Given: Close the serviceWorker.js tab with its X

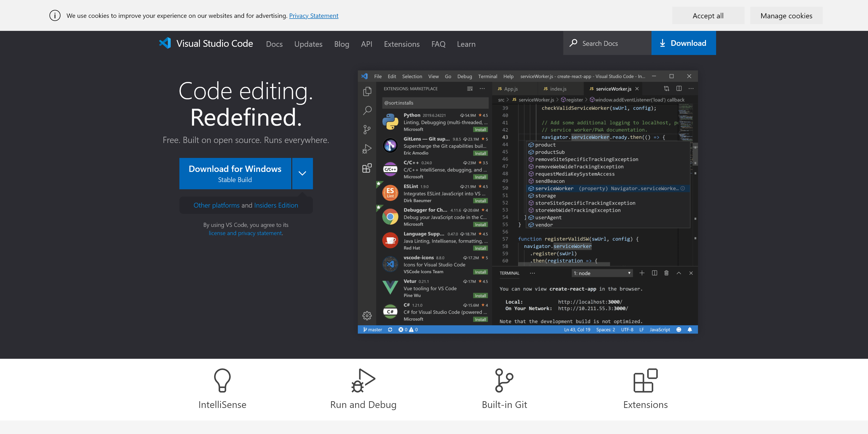Looking at the screenshot, I should 637,89.
